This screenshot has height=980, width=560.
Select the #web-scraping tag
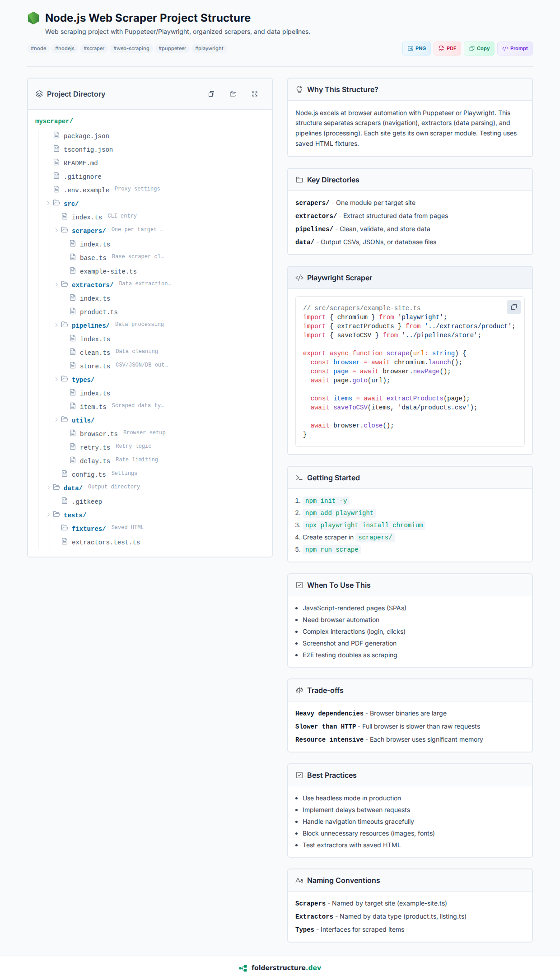[x=131, y=48]
